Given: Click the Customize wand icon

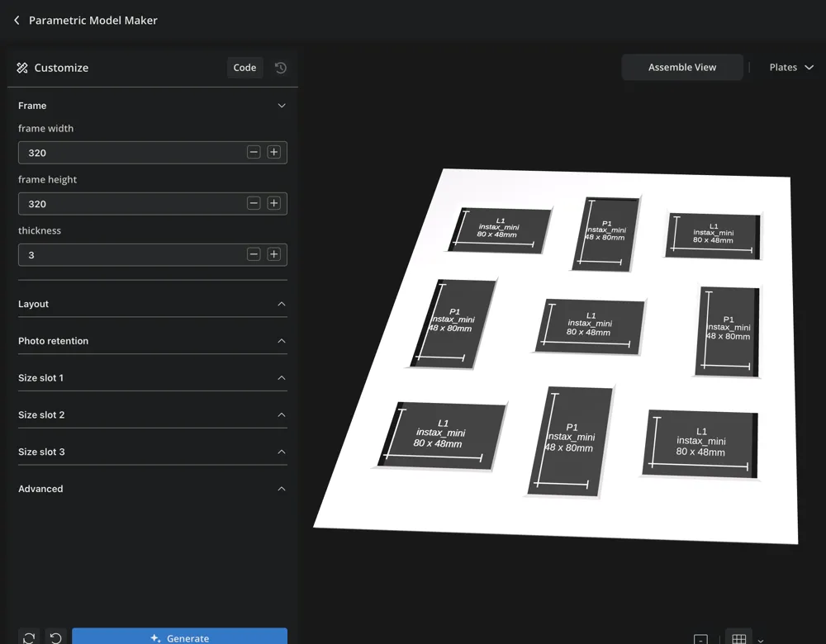Looking at the screenshot, I should click(22, 68).
